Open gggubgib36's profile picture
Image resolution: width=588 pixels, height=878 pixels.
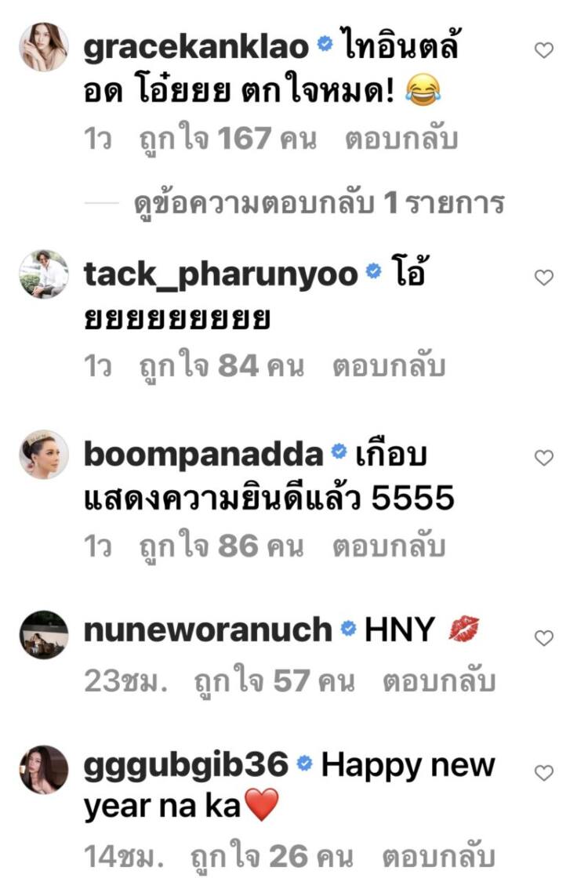[x=44, y=769]
